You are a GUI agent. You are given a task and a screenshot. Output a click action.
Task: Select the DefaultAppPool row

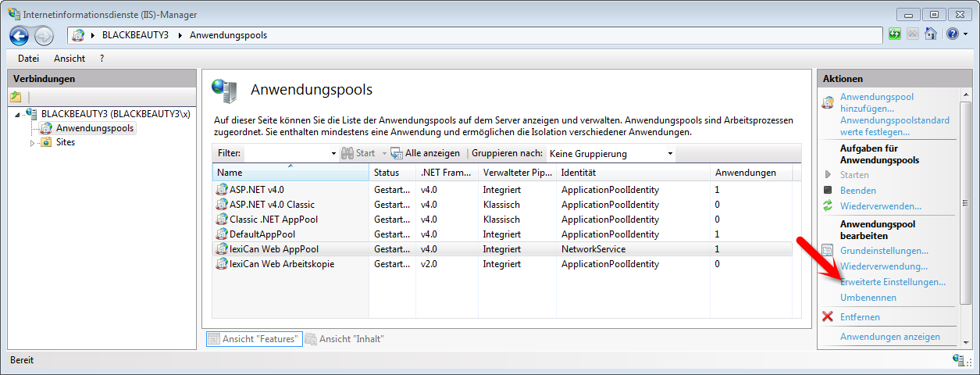[x=262, y=234]
